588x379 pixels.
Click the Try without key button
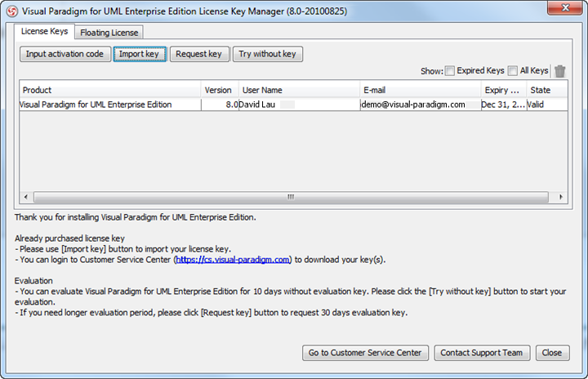click(267, 54)
